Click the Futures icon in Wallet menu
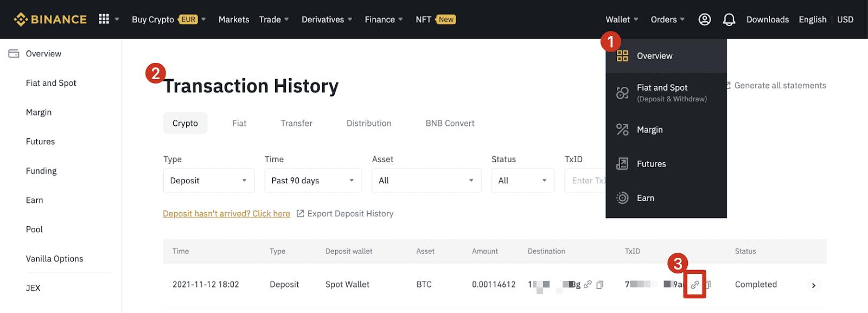868x313 pixels. [x=622, y=164]
